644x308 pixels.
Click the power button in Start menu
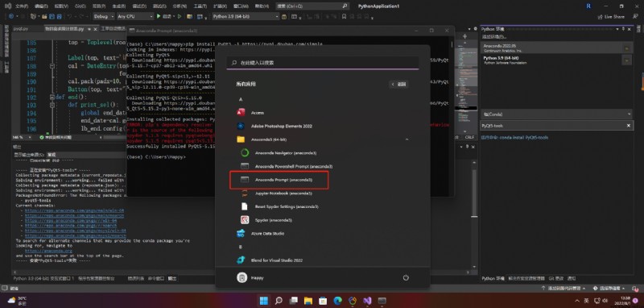(x=406, y=278)
